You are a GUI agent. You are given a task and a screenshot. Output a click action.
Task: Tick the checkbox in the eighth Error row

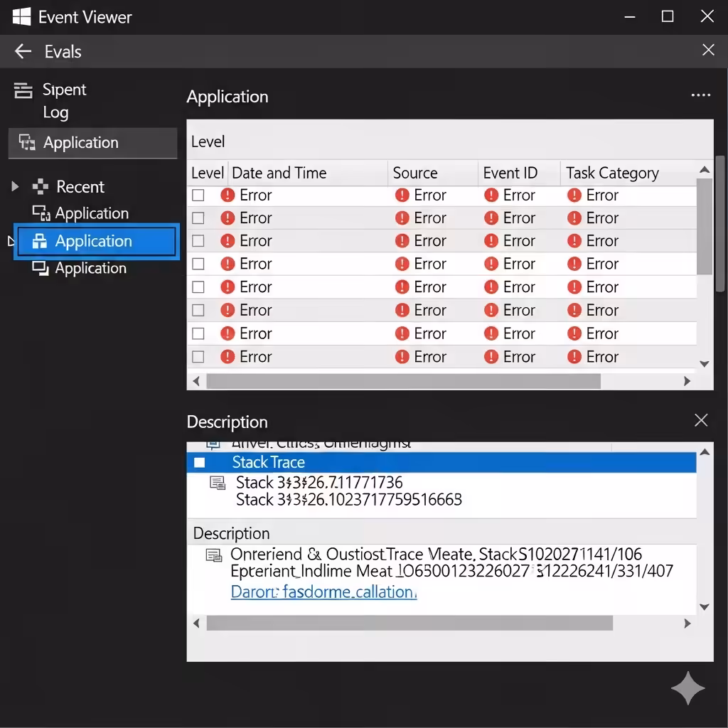198,357
